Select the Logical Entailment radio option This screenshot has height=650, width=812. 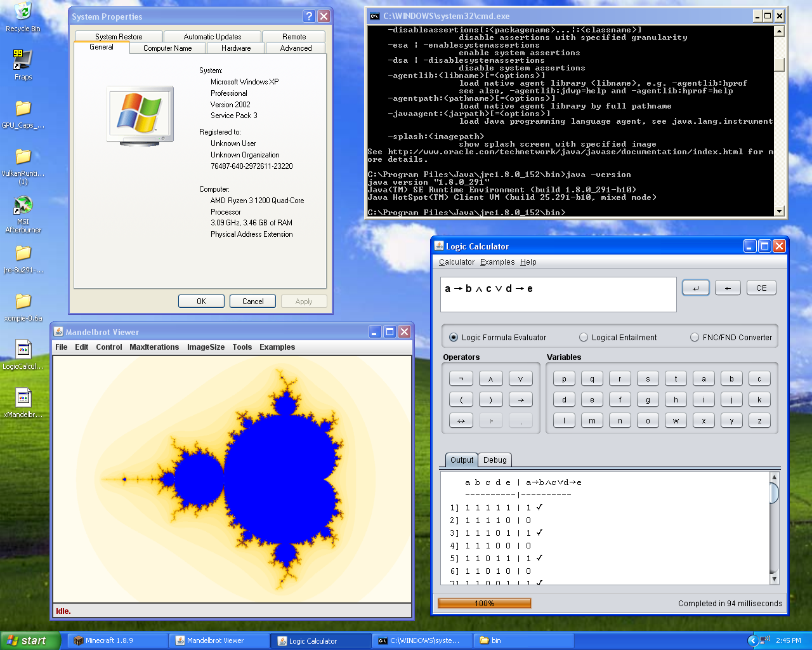(x=584, y=338)
